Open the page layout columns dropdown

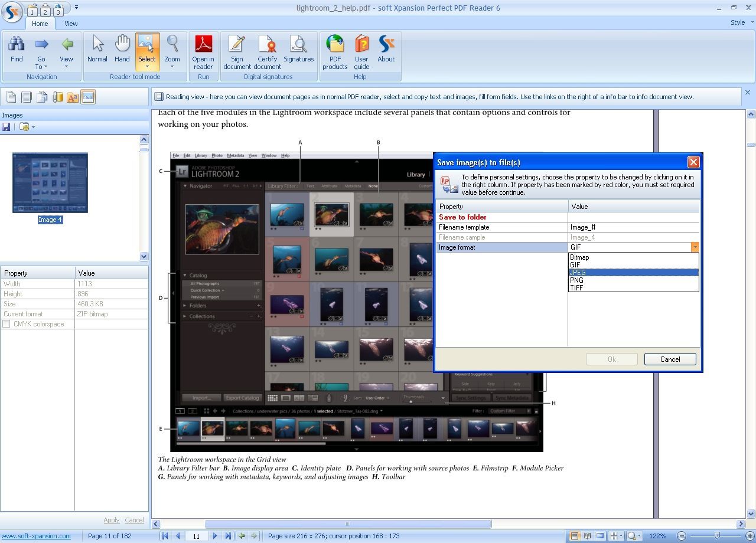click(615, 536)
